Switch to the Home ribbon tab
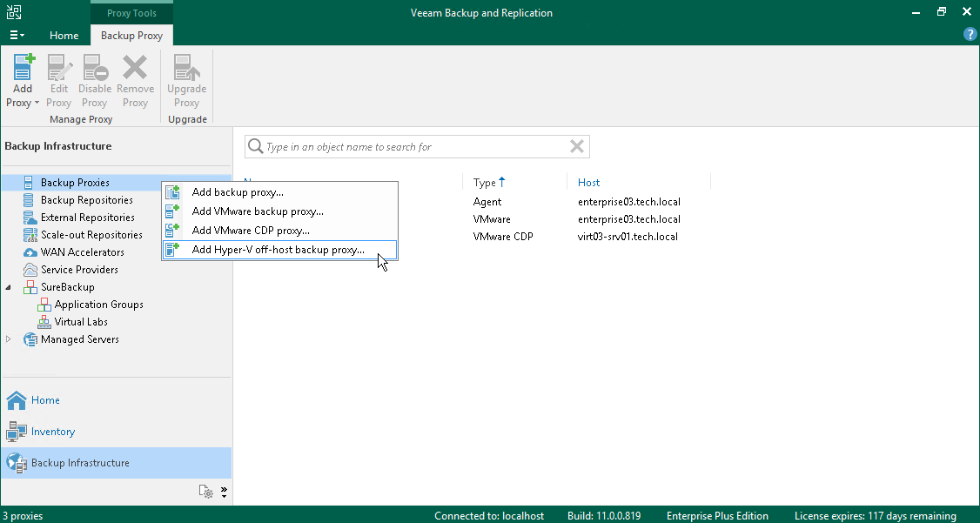 [x=64, y=36]
